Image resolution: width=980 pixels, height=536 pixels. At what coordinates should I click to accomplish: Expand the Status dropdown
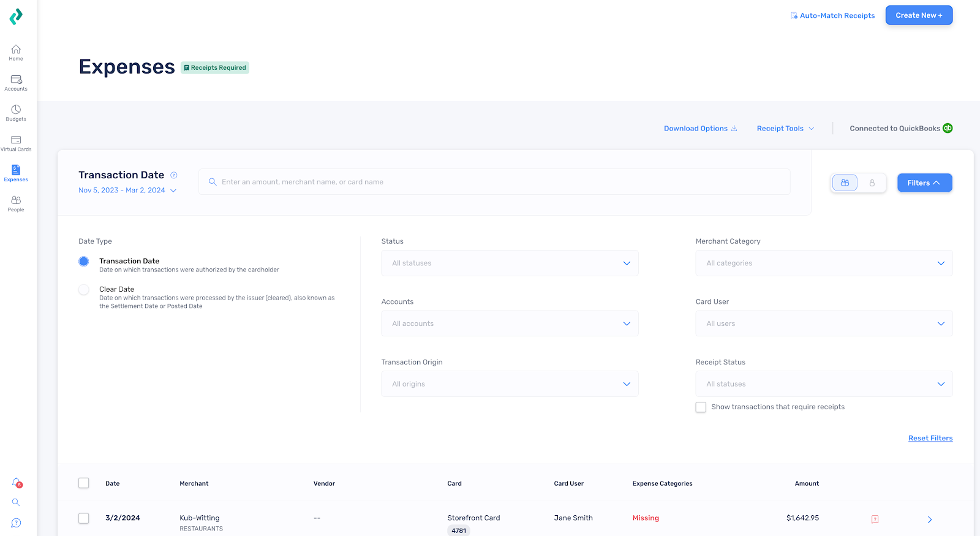click(510, 263)
